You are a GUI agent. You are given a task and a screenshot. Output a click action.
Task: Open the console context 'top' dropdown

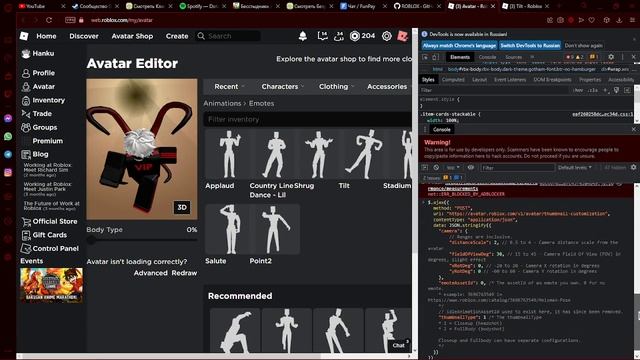[x=453, y=167]
